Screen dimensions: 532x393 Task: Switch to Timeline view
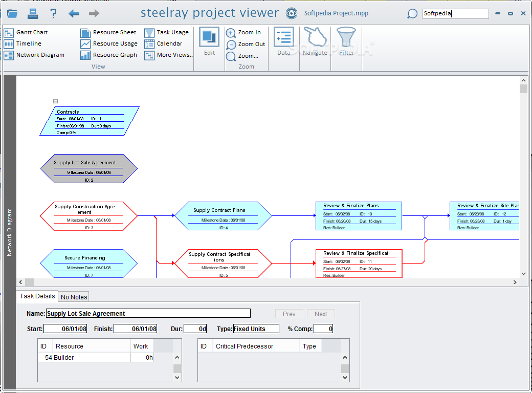point(23,43)
